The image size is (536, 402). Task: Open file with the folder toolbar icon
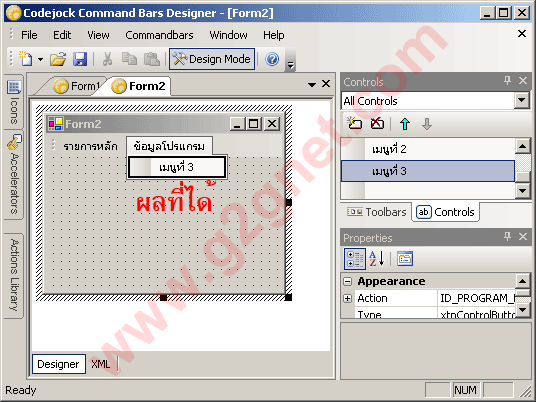pyautogui.click(x=58, y=59)
